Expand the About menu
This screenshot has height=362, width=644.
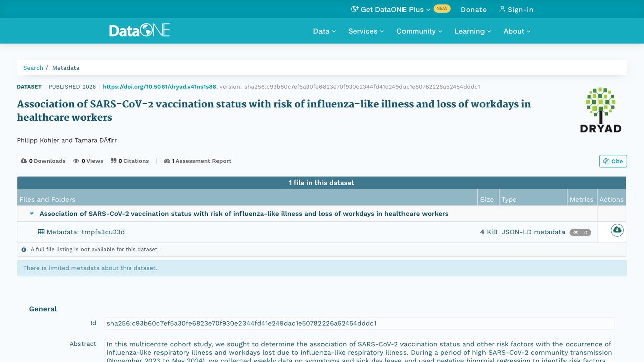(517, 31)
